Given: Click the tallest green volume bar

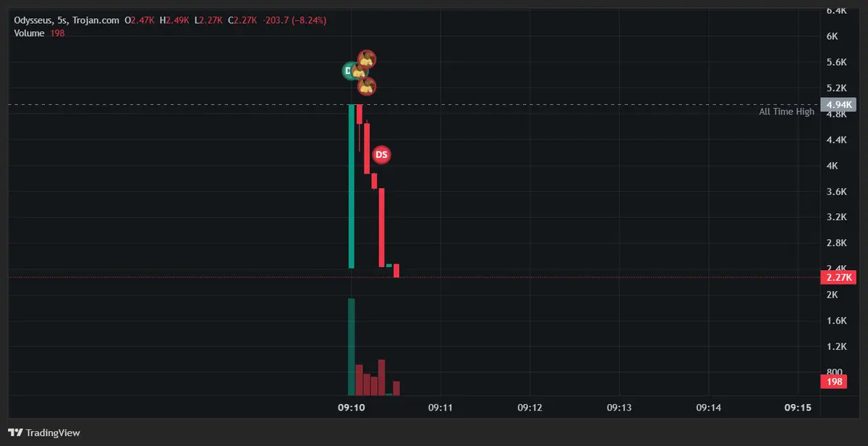Looking at the screenshot, I should [352, 347].
